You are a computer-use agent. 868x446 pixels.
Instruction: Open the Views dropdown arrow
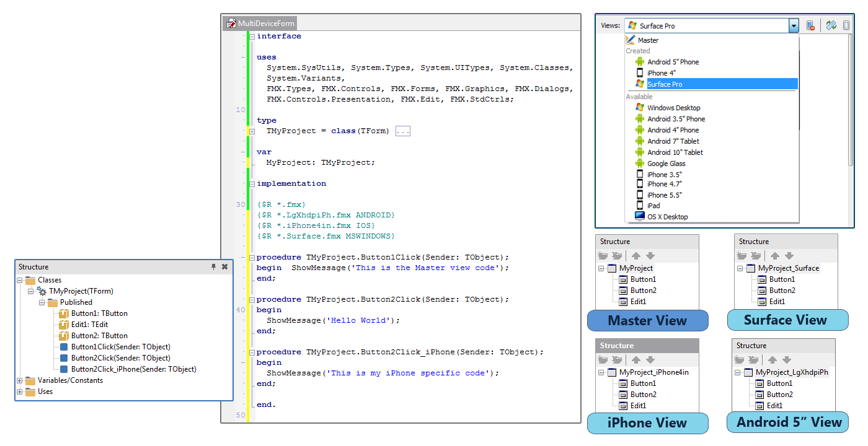click(x=794, y=25)
